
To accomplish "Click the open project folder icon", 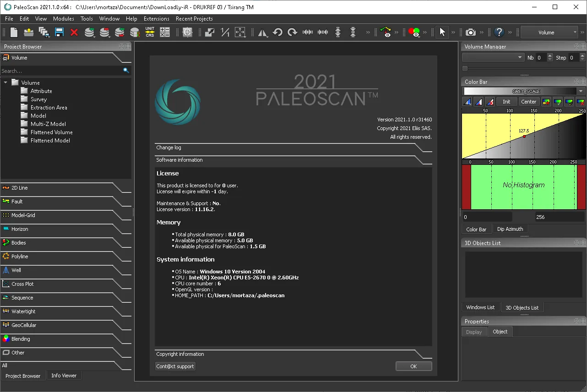I will 29,32.
